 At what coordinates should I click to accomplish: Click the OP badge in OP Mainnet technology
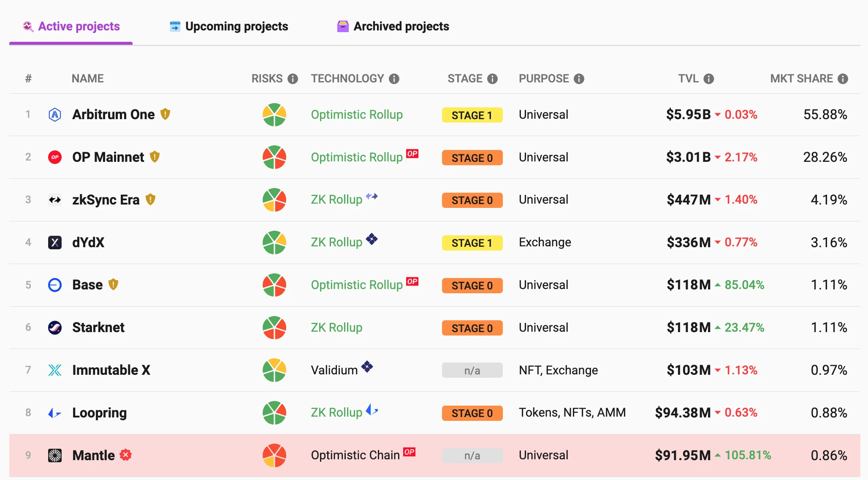[x=412, y=154]
